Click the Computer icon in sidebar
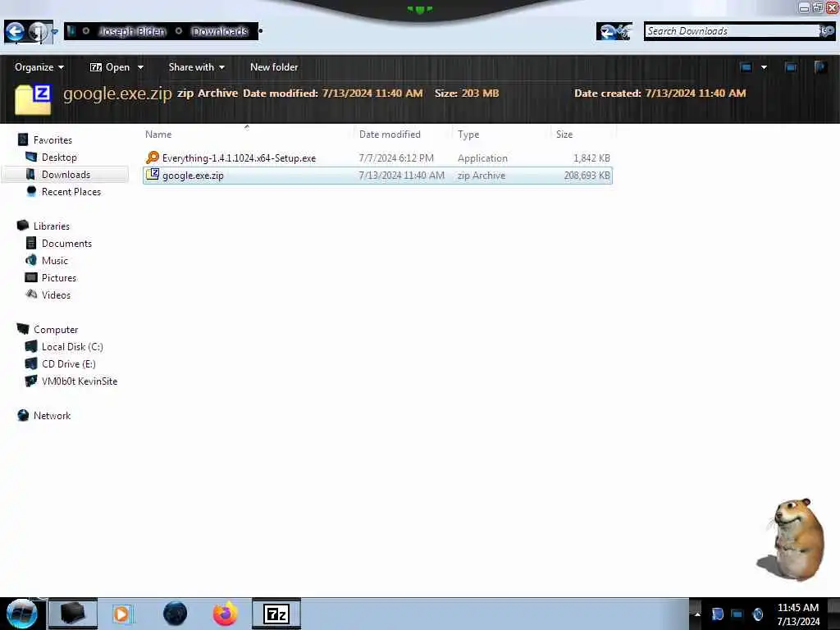This screenshot has width=840, height=630. 23,328
